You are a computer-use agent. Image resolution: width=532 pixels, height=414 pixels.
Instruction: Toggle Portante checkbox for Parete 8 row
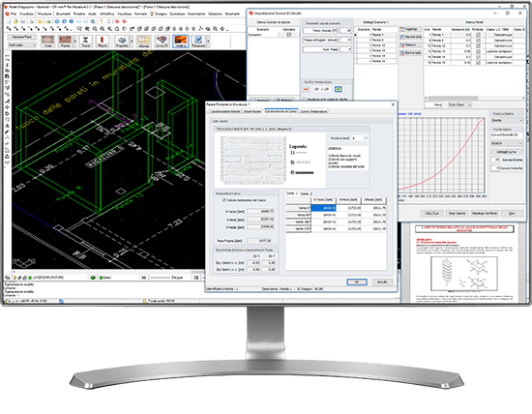point(478,40)
